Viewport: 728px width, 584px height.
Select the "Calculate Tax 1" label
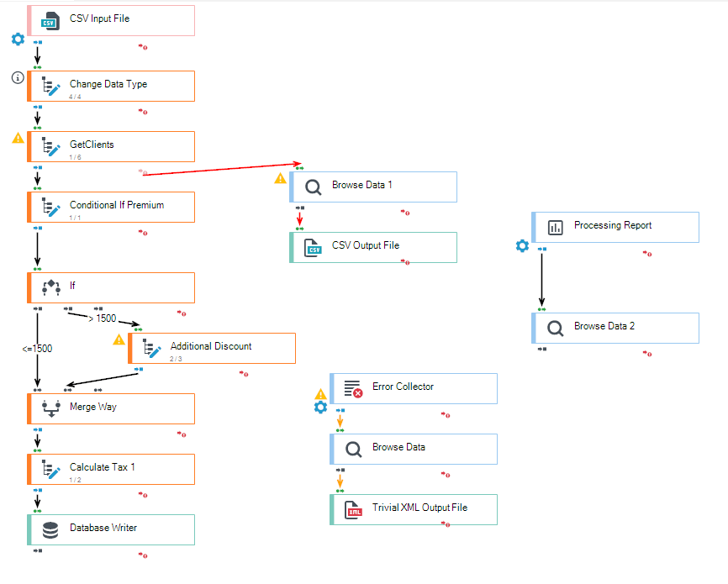pos(103,467)
